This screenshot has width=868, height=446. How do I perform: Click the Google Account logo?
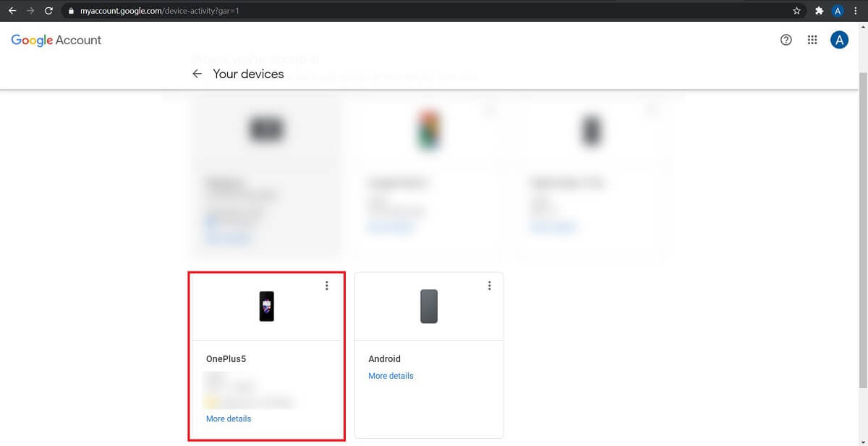click(55, 40)
